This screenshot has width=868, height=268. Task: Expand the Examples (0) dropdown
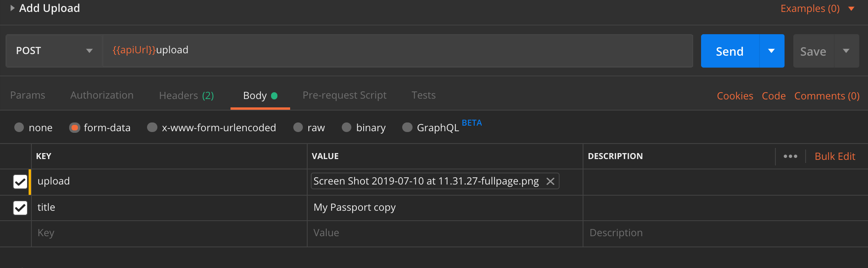[851, 9]
